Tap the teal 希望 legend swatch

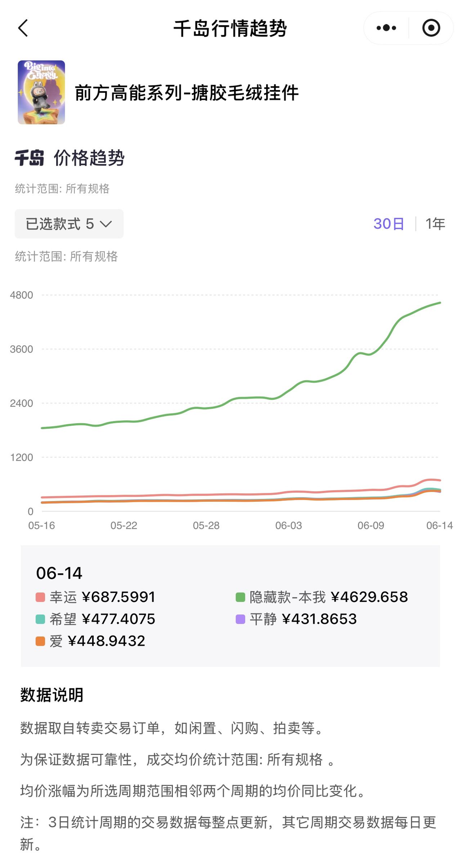[x=40, y=619]
